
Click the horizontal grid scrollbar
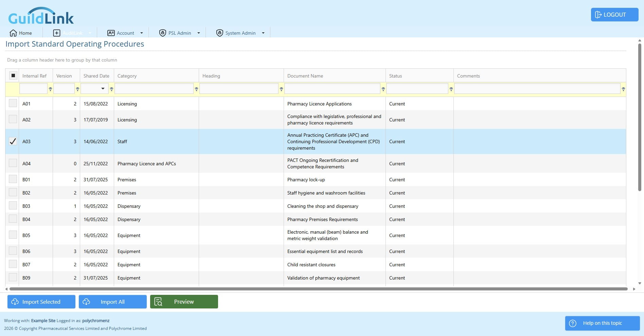(x=318, y=289)
